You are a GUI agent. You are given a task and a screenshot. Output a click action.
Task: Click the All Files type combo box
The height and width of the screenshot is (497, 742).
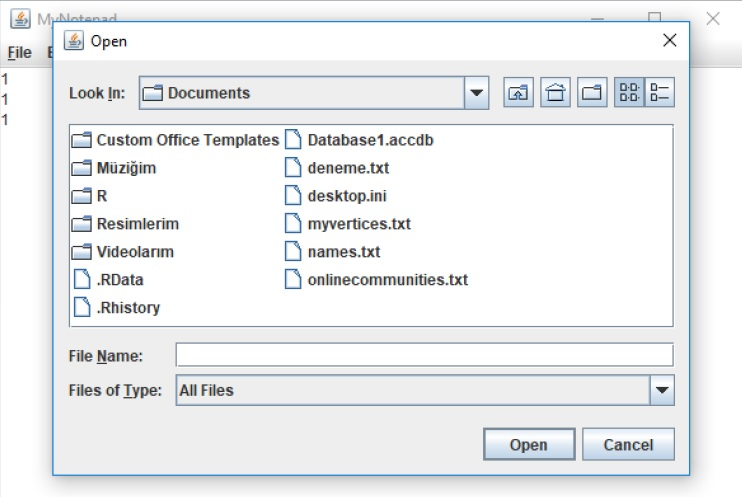425,390
